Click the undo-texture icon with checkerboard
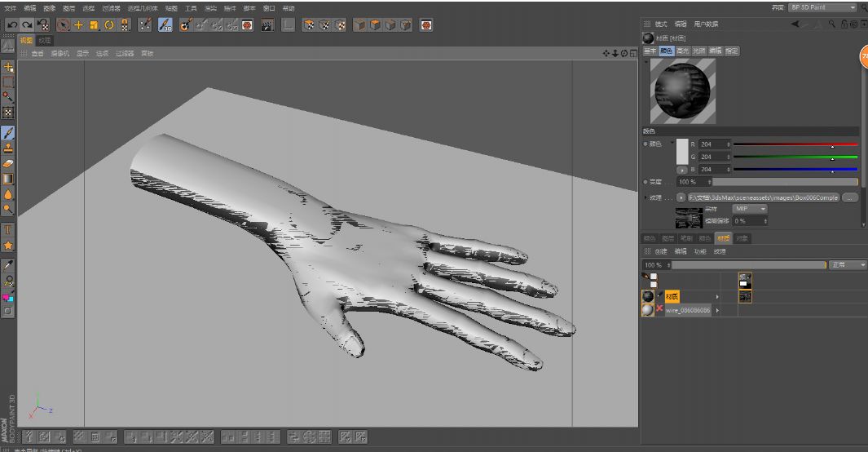 [42, 25]
